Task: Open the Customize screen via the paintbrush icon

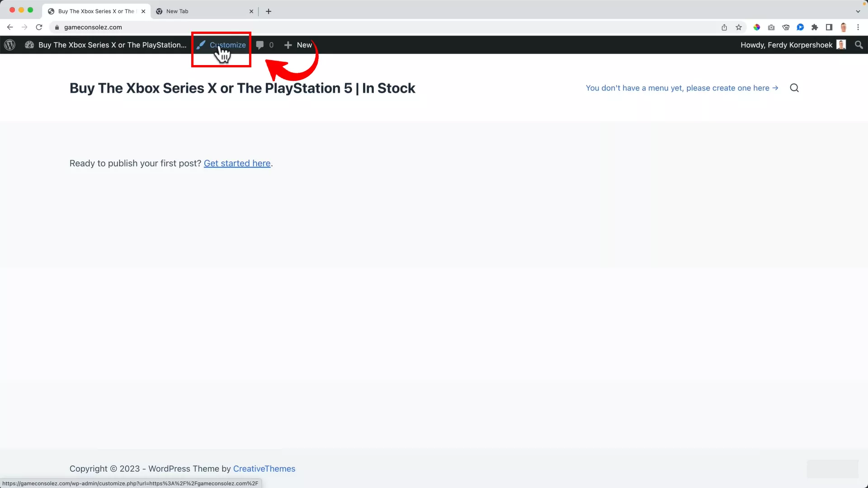Action: click(x=201, y=45)
